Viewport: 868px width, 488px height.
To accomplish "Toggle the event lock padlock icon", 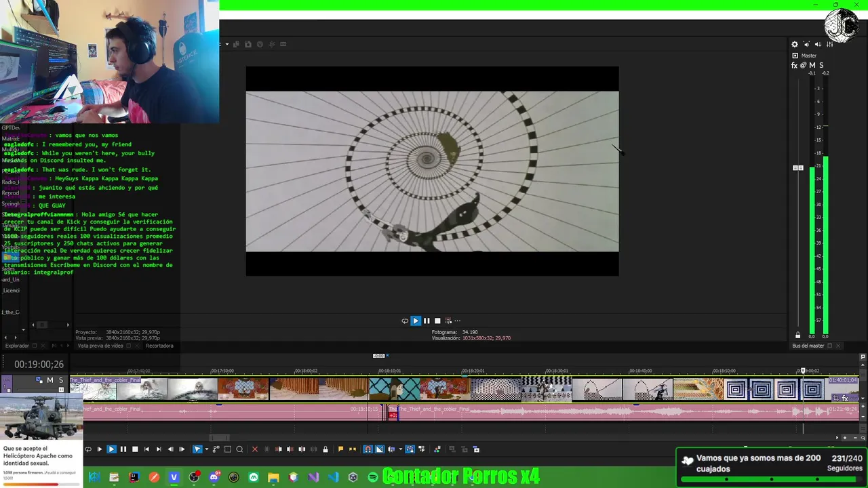I will 325,449.
